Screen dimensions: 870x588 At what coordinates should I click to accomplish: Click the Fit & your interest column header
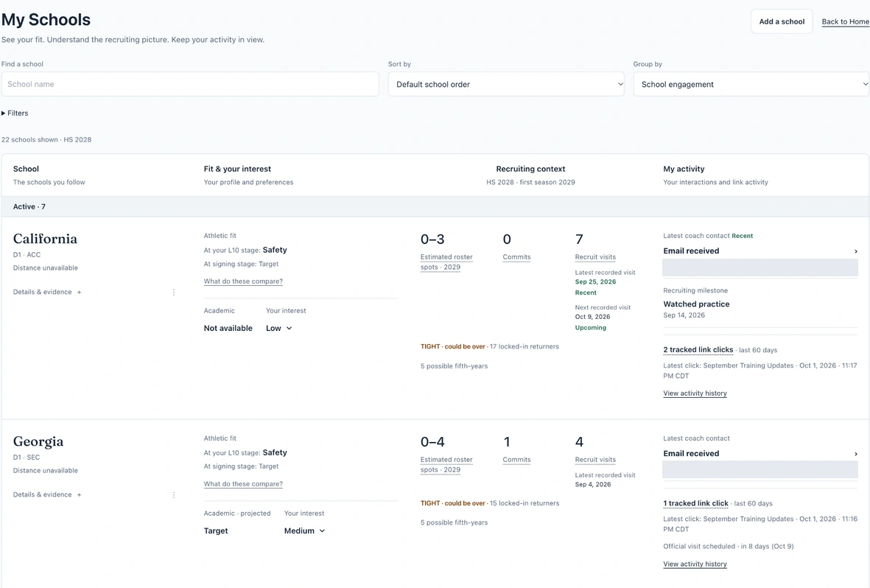click(x=237, y=169)
